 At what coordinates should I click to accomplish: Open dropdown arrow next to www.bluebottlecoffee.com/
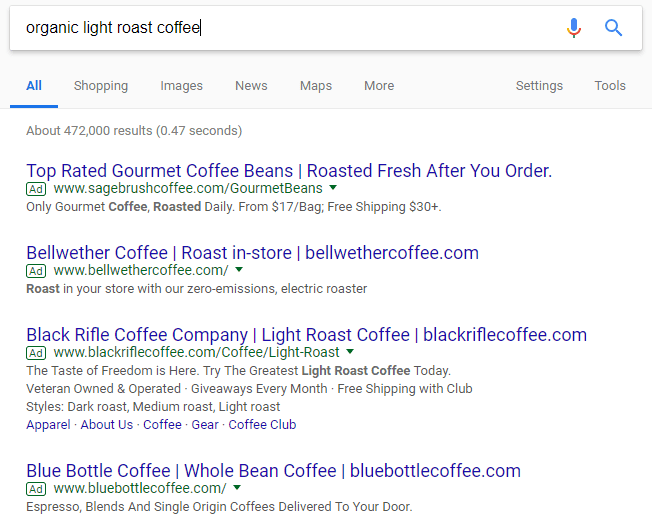tap(237, 488)
